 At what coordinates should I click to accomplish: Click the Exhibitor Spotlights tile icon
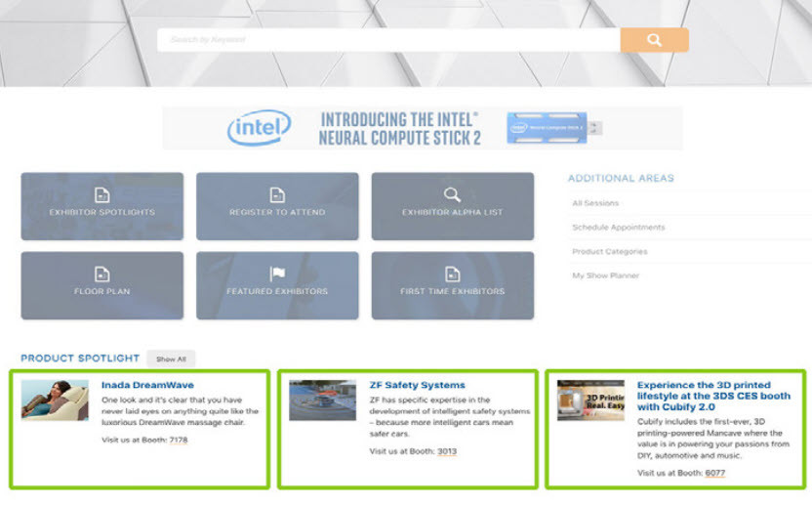101,195
